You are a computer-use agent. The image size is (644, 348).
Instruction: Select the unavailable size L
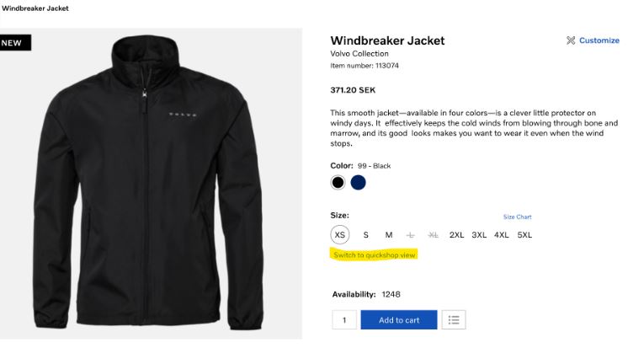coord(410,235)
